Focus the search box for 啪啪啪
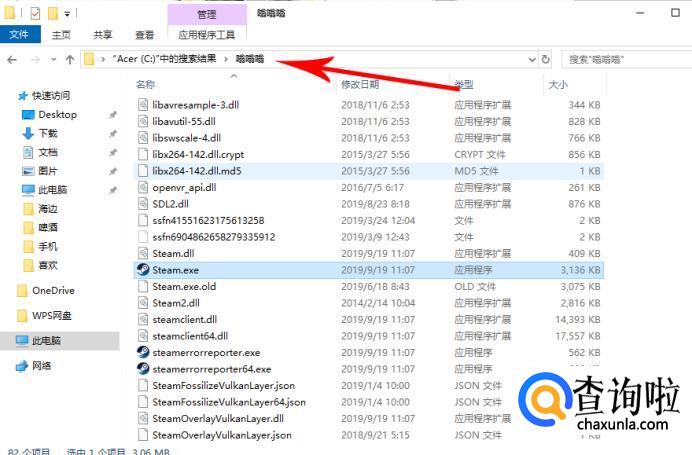The image size is (692, 455). click(627, 59)
